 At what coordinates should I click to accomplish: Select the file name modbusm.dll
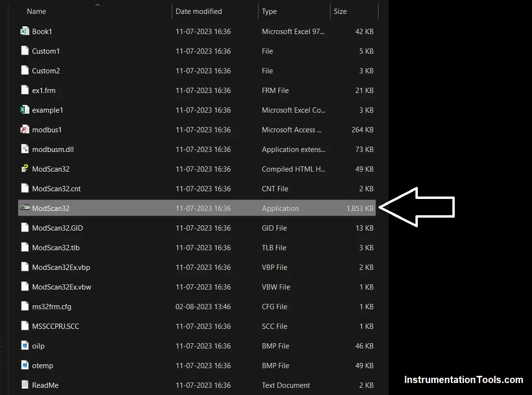coord(53,150)
